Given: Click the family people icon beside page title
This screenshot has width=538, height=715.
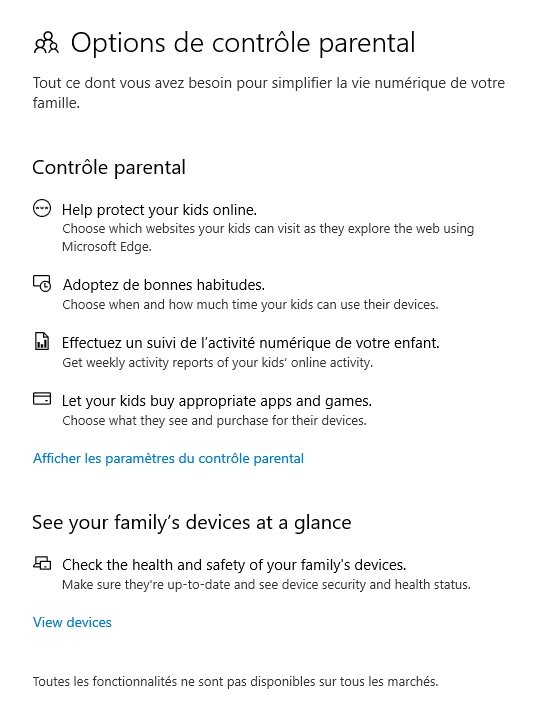Looking at the screenshot, I should (x=46, y=43).
